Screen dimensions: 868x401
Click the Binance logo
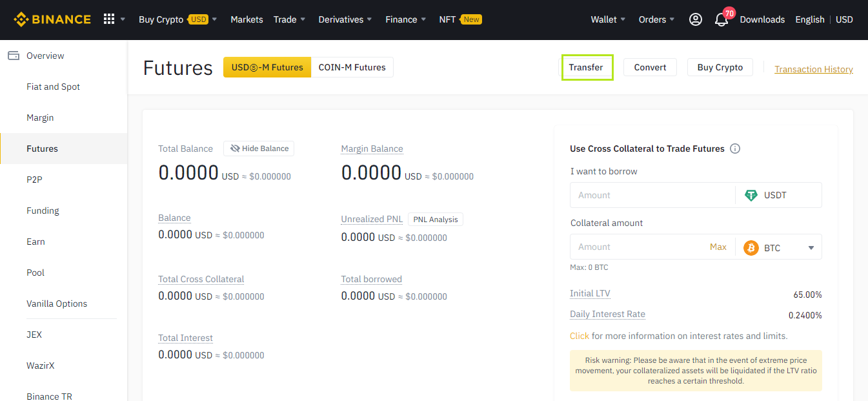(52, 19)
